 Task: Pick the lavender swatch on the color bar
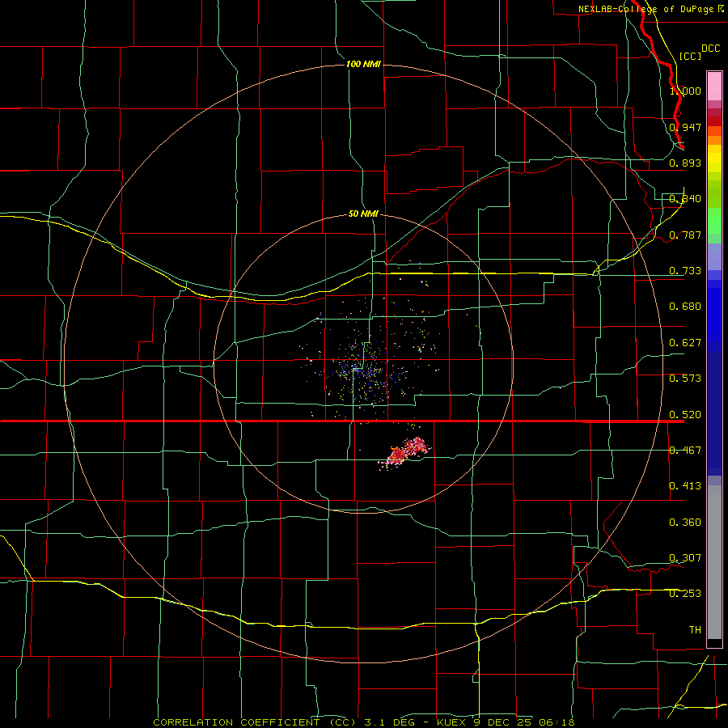(714, 256)
